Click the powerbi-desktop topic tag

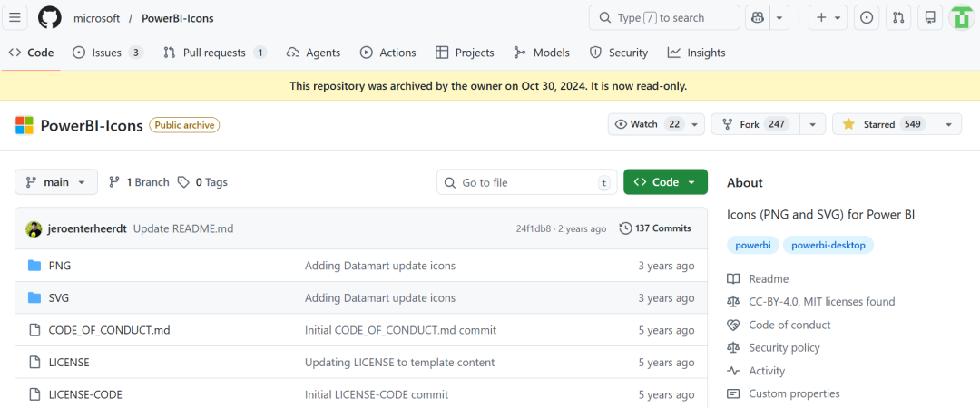(828, 245)
